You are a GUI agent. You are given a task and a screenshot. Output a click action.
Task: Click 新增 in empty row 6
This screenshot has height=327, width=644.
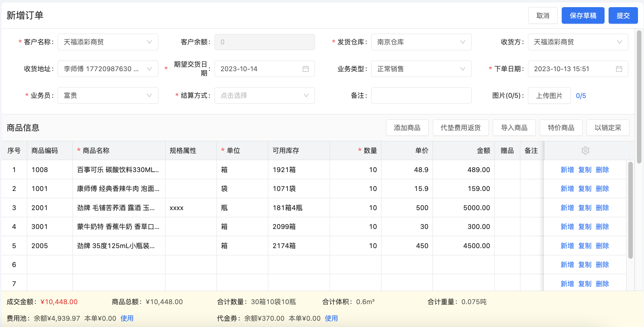point(567,265)
